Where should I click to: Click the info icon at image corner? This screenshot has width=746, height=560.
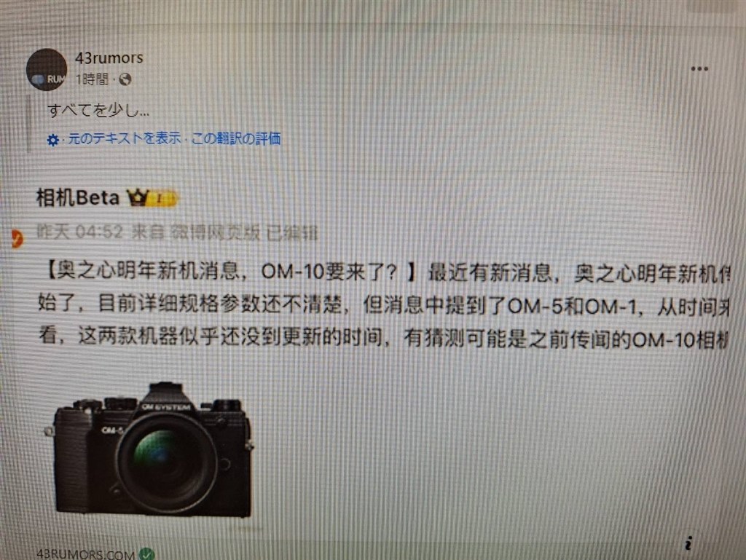(x=688, y=543)
